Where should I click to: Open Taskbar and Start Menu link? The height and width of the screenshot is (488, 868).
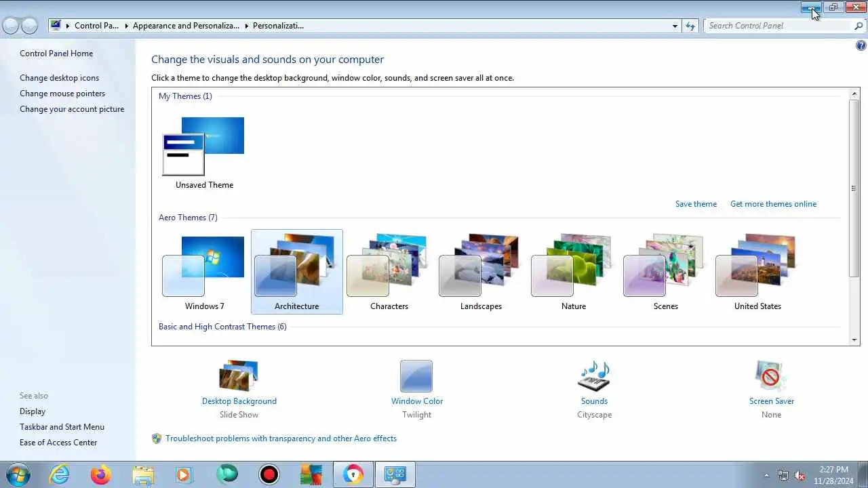click(62, 427)
